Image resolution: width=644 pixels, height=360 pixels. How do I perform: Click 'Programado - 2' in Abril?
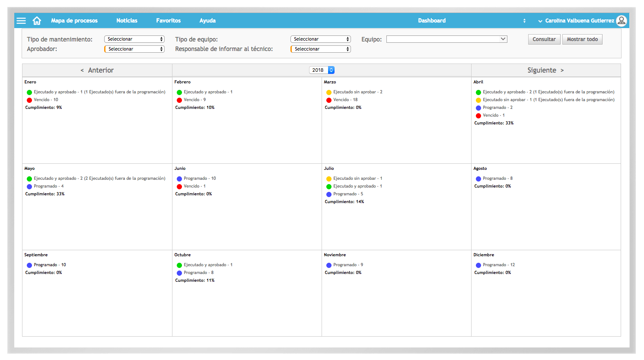(497, 108)
